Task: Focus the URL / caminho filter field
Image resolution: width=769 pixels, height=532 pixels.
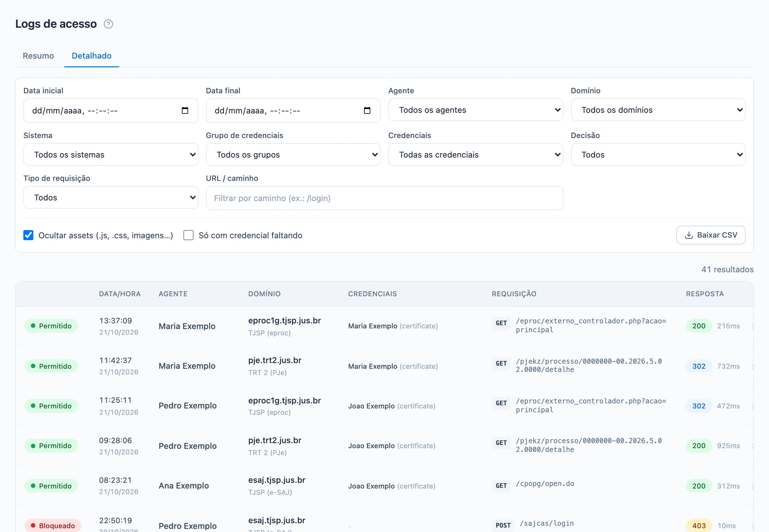Action: (385, 198)
